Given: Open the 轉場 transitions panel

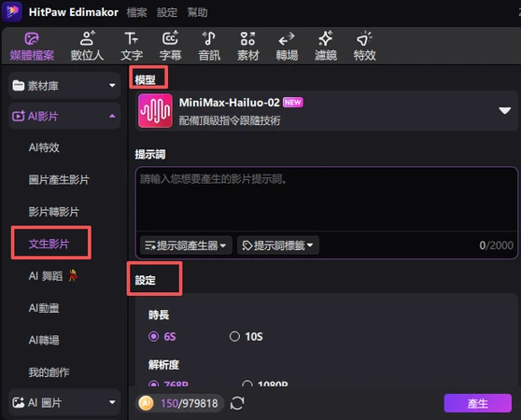Looking at the screenshot, I should pos(287,47).
